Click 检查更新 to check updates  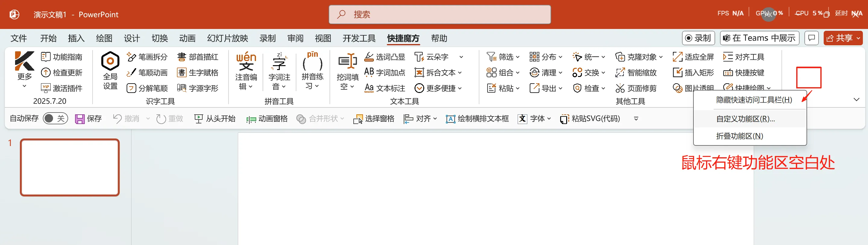point(62,72)
